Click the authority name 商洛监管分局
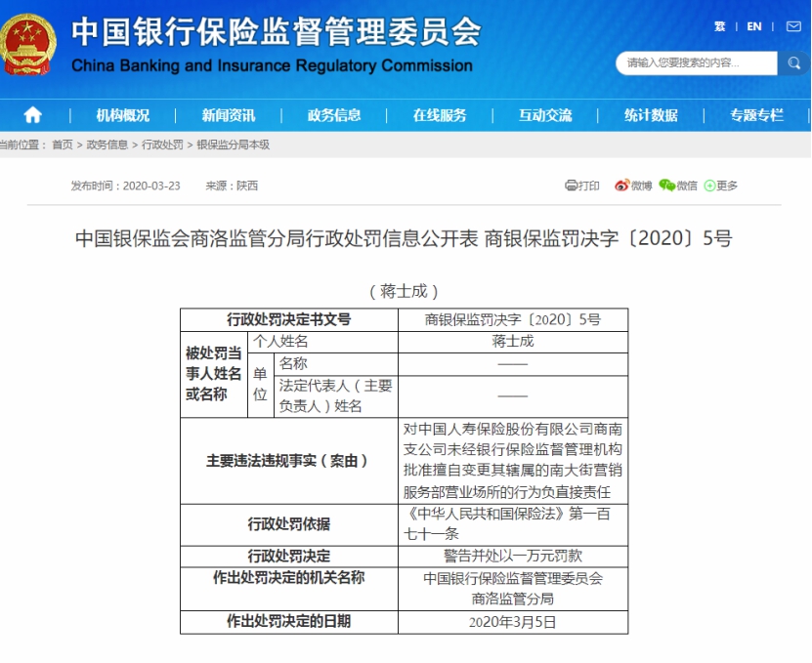Viewport: 812px width, 663px height. (x=513, y=600)
